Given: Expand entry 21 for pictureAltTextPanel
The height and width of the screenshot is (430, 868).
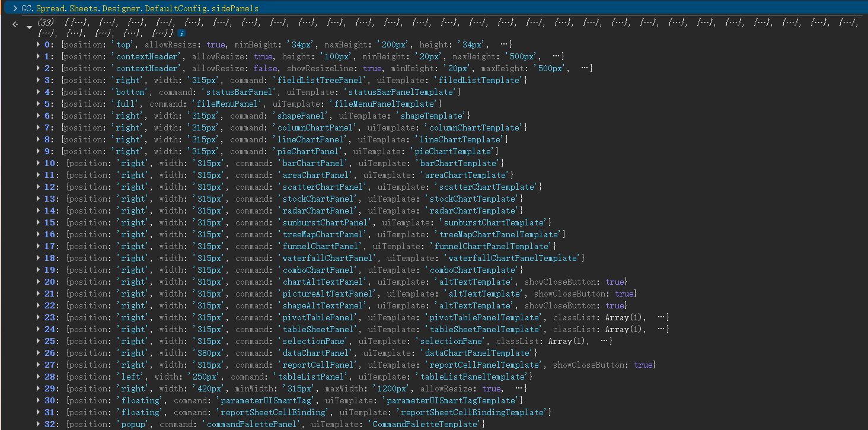Looking at the screenshot, I should [39, 294].
